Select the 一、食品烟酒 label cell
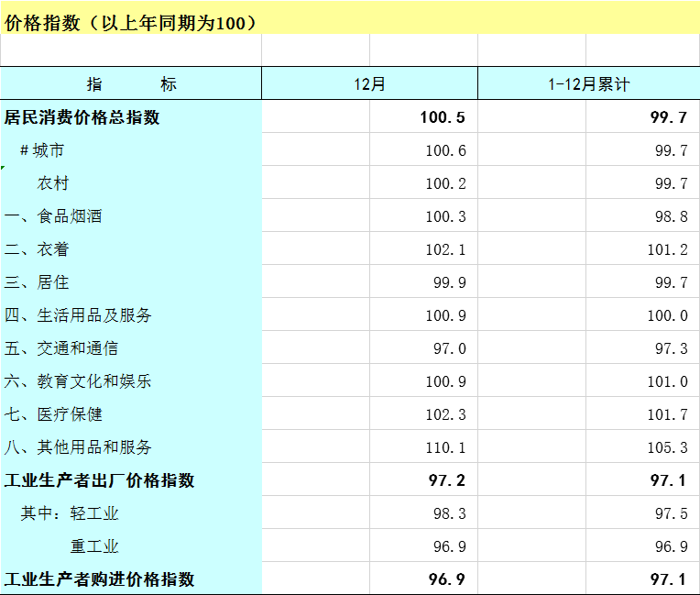This screenshot has height=595, width=700. point(53,216)
